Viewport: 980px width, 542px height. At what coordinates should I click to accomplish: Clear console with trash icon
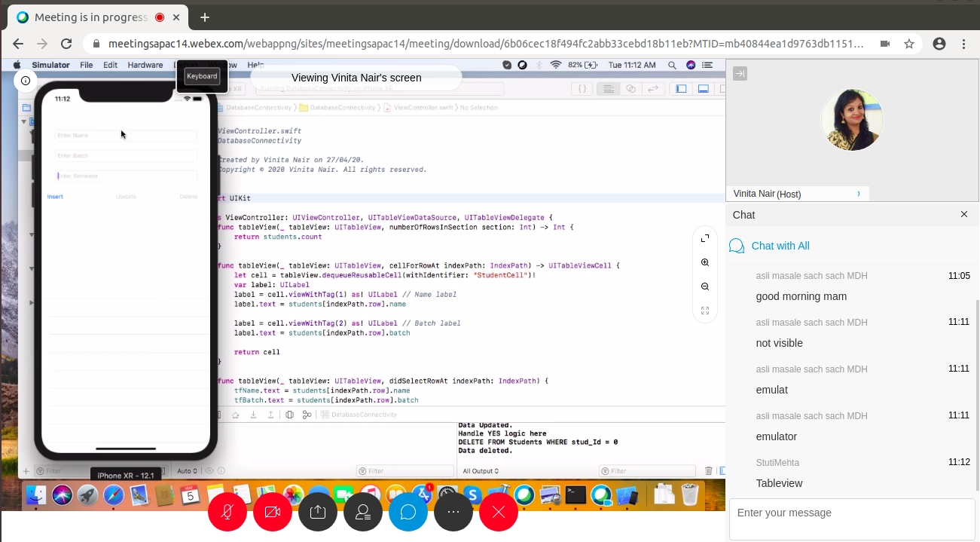click(x=708, y=471)
